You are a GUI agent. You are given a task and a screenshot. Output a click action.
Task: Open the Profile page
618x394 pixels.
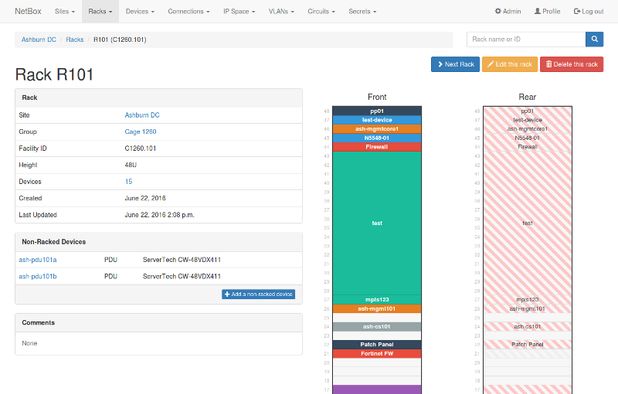coord(547,11)
